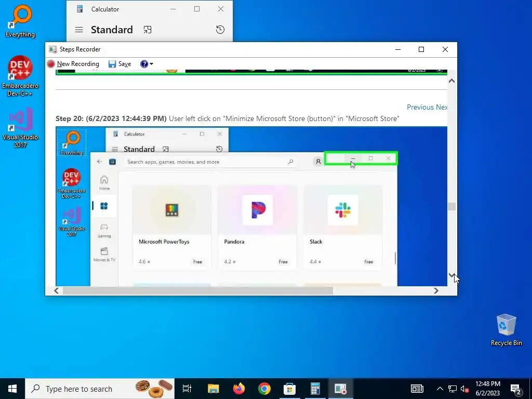
Task: Open Microsoft Store from taskbar
Action: [290, 389]
